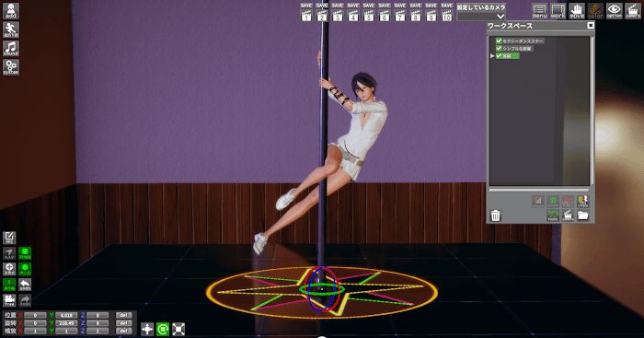Open the system gears icon

tap(11, 67)
